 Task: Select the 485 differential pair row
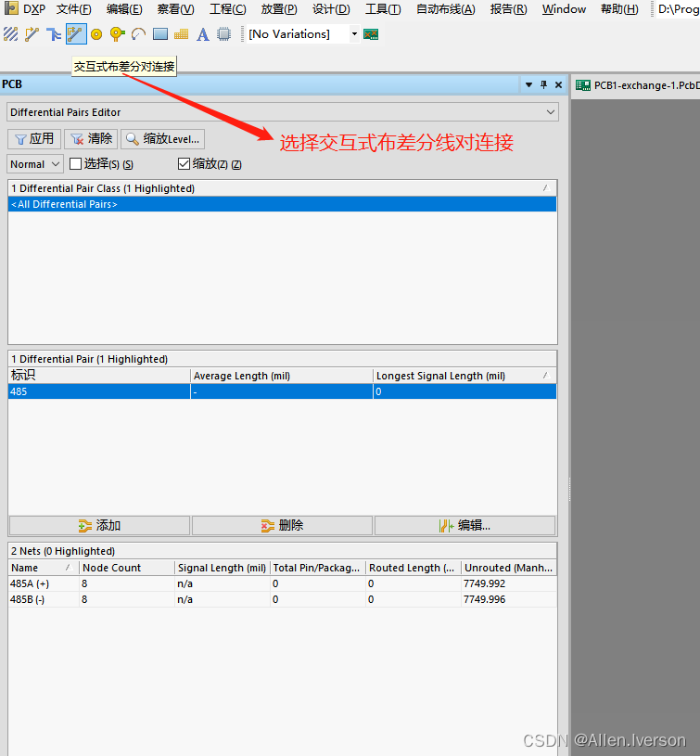pos(282,391)
